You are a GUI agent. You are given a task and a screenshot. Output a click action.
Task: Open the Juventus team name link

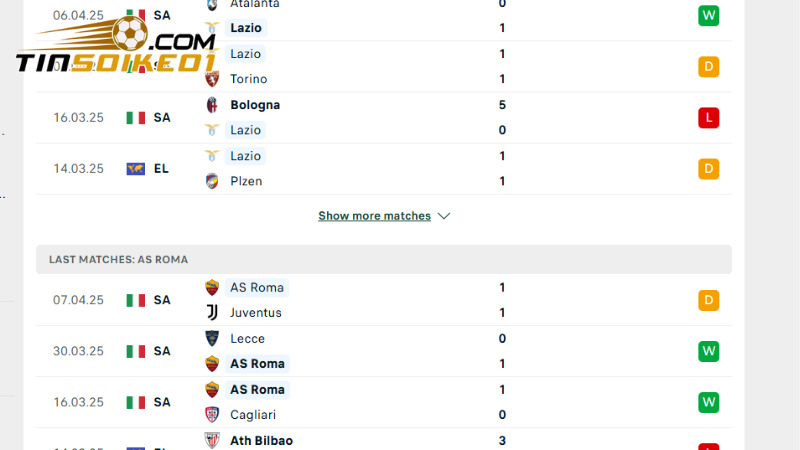click(256, 313)
